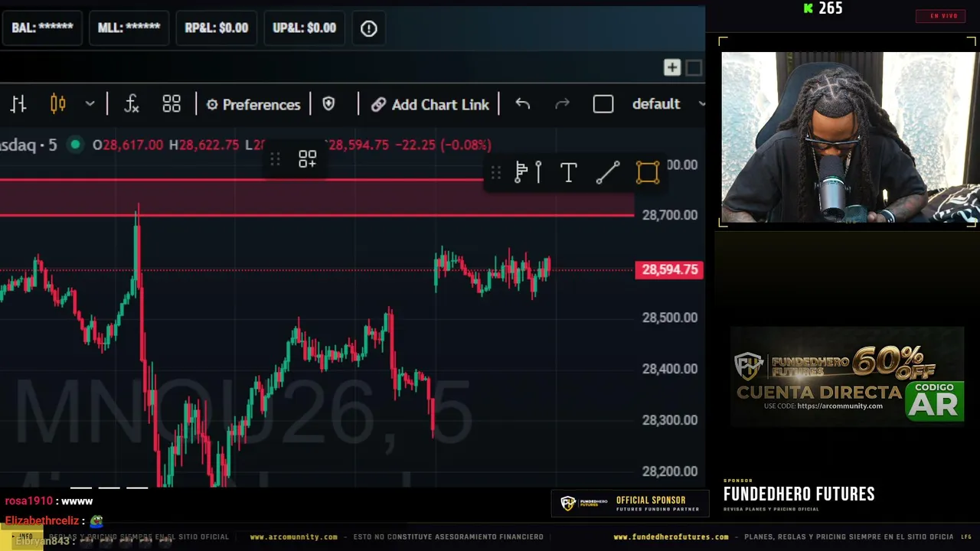Add a new panel with plus icon

coord(671,67)
